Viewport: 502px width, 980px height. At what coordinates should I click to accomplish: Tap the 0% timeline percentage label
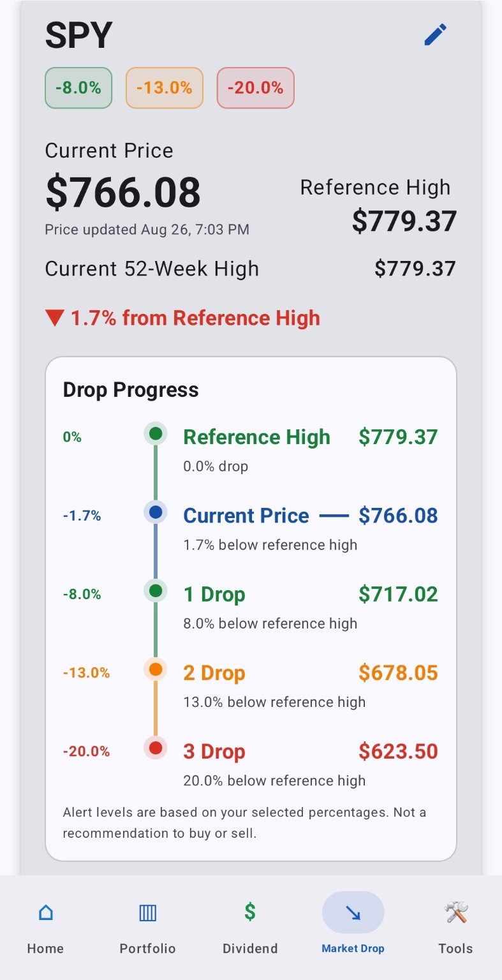coord(72,437)
